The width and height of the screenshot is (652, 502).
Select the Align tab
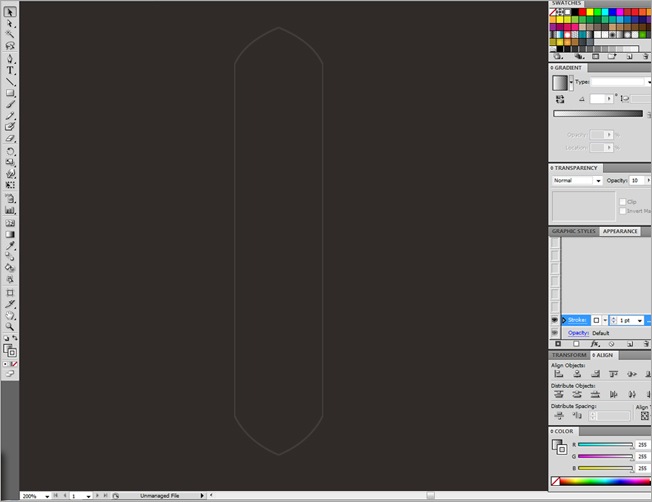click(x=603, y=355)
